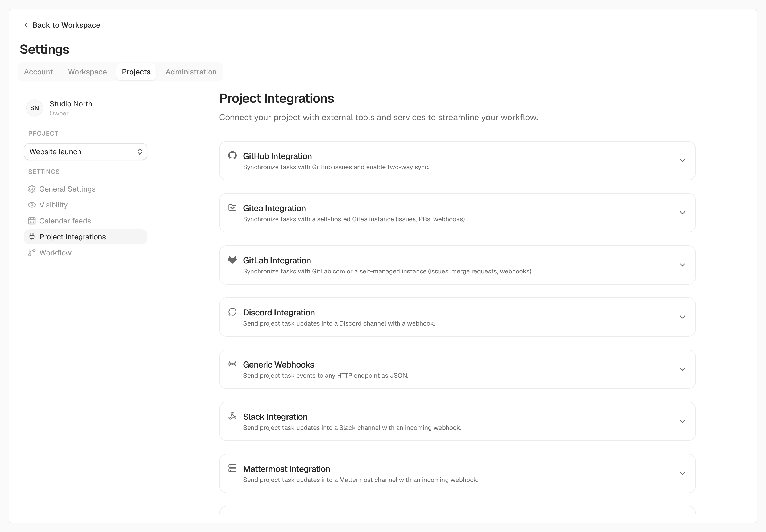Click the GitHub Integration title
Viewport: 766px width, 532px height.
click(277, 156)
